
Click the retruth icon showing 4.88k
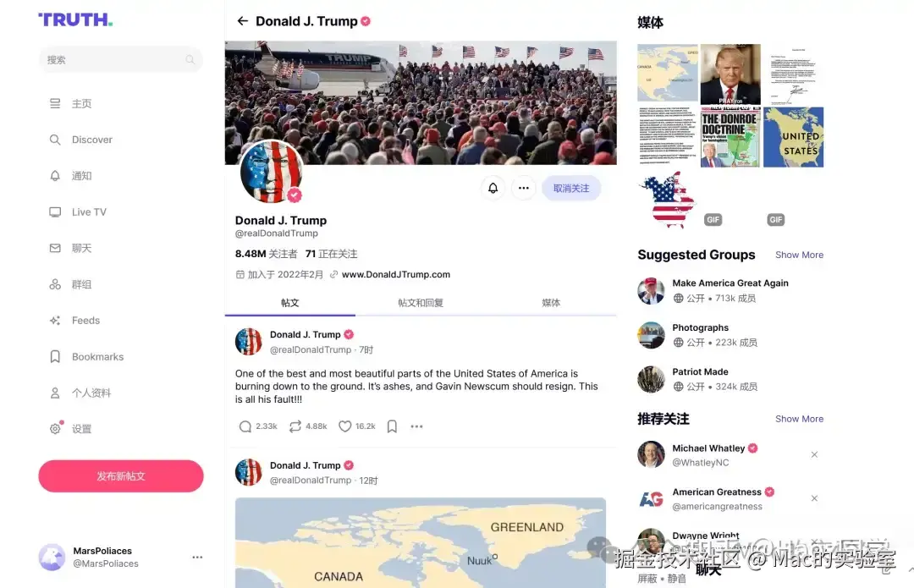pos(295,426)
